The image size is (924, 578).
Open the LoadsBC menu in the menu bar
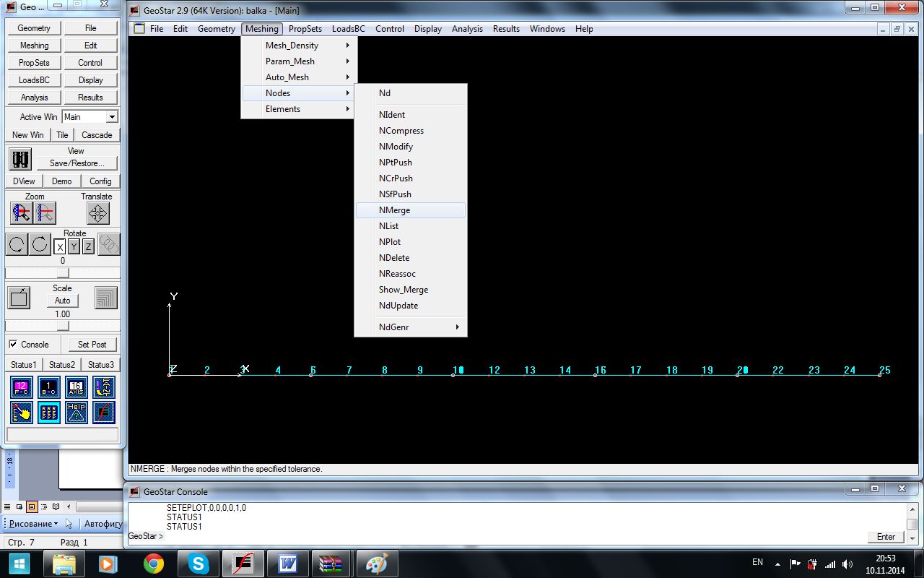(x=349, y=29)
